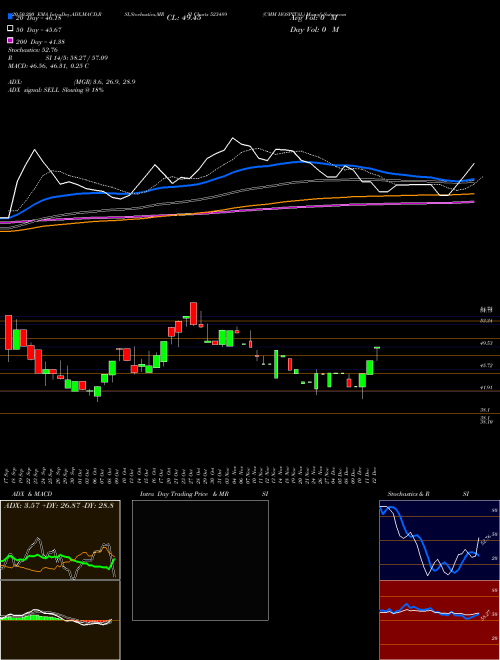Open the ADX line chart panel
Screen dimensions: 500x660
point(60,540)
